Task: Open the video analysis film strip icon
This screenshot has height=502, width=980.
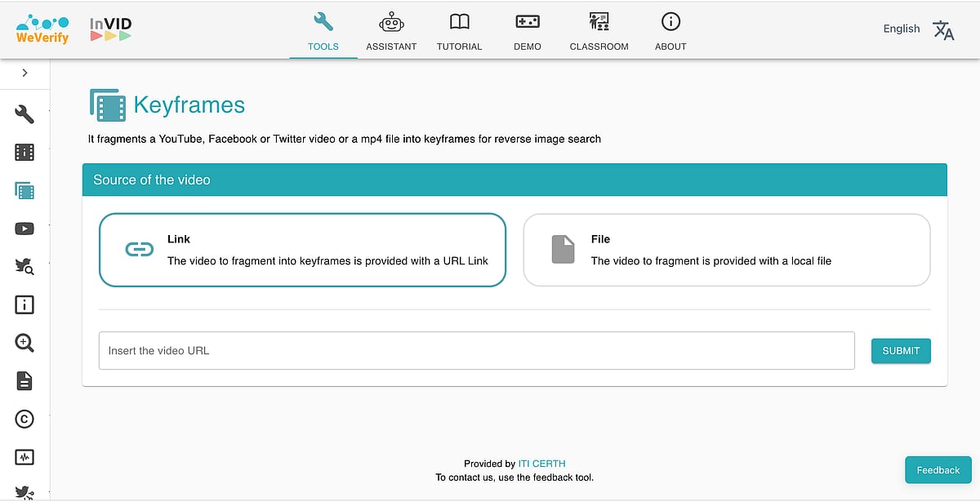Action: point(24,152)
